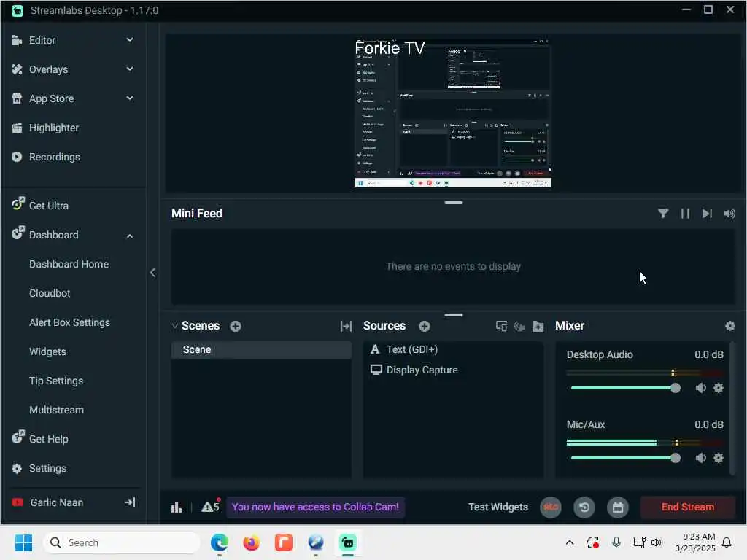This screenshot has height=560, width=747.
Task: Open the taskbar volume icon
Action: (x=657, y=542)
